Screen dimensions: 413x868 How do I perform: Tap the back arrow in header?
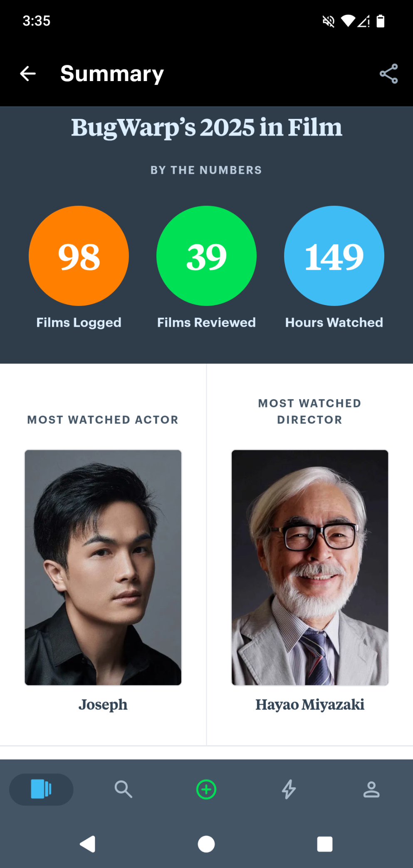click(x=28, y=74)
